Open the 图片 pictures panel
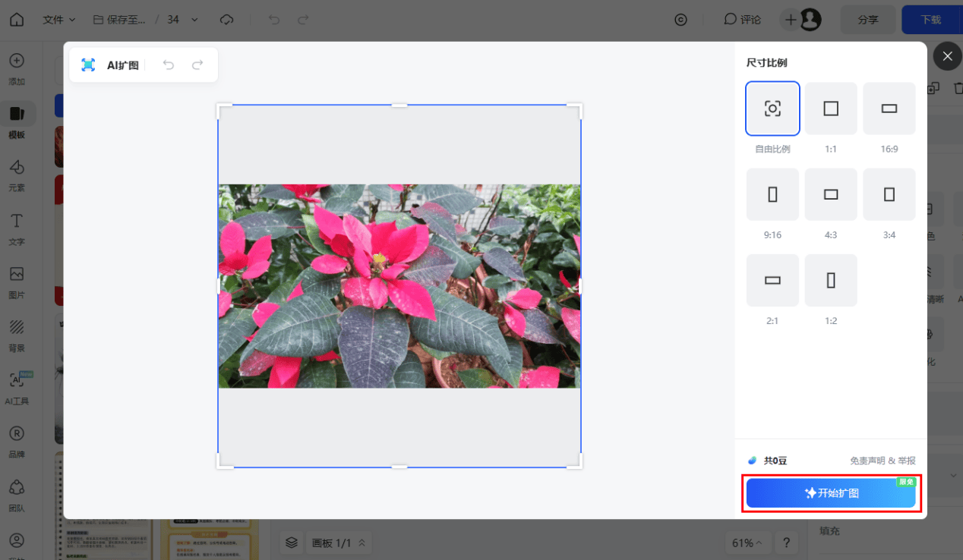Viewport: 963px width, 560px height. click(x=17, y=282)
